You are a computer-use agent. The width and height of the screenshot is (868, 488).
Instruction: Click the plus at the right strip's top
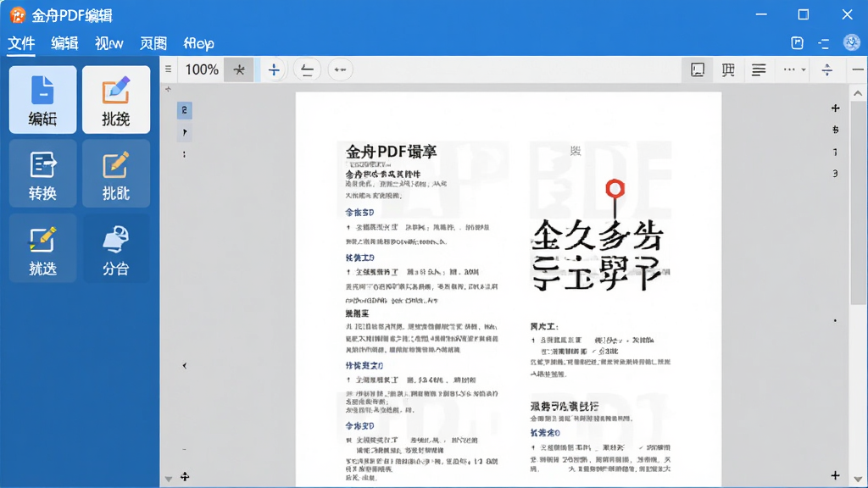tap(835, 108)
